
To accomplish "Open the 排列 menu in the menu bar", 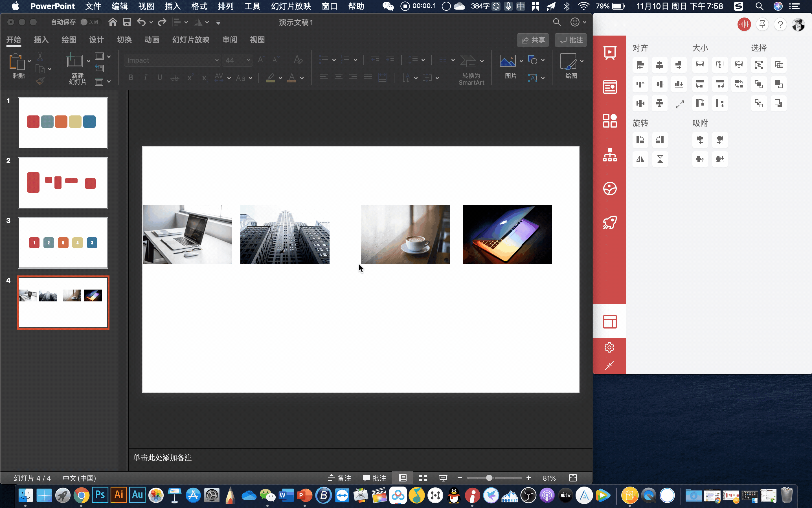I will (225, 6).
